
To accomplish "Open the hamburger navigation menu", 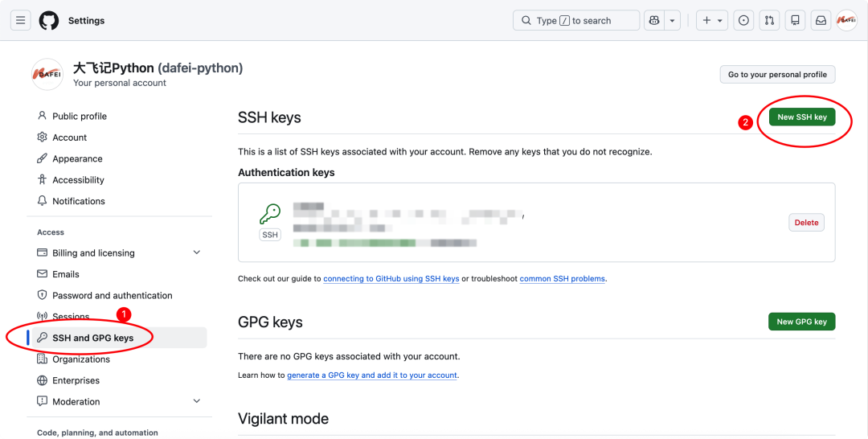I will pyautogui.click(x=21, y=20).
